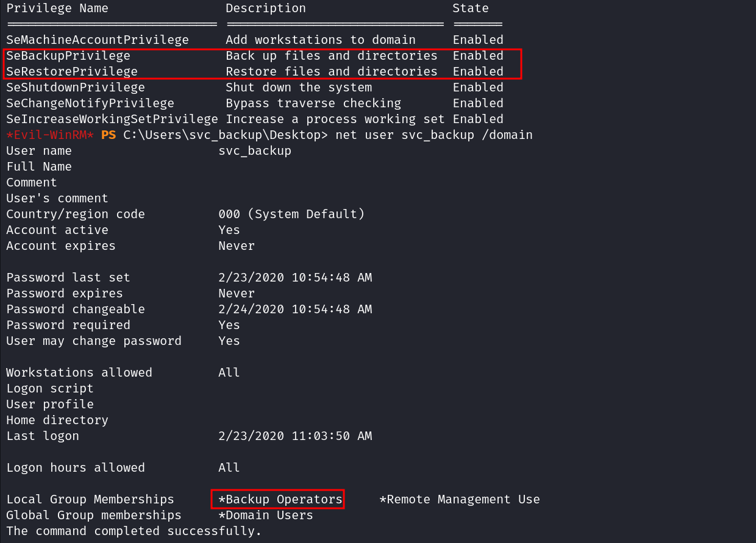The width and height of the screenshot is (756, 543).
Task: Click the SeIncreaseWorkingSetPrivilege entry
Action: pos(112,119)
